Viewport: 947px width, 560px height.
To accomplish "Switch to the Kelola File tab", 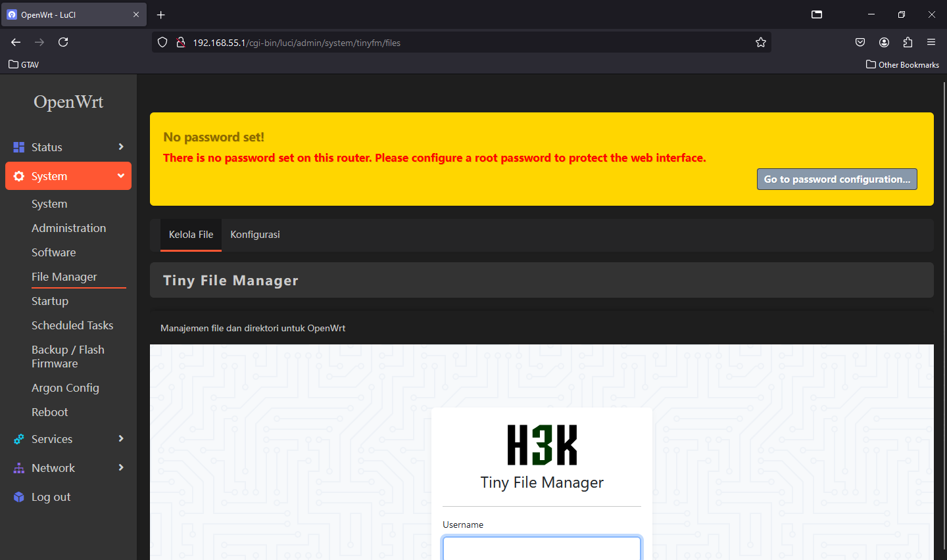I will point(191,235).
